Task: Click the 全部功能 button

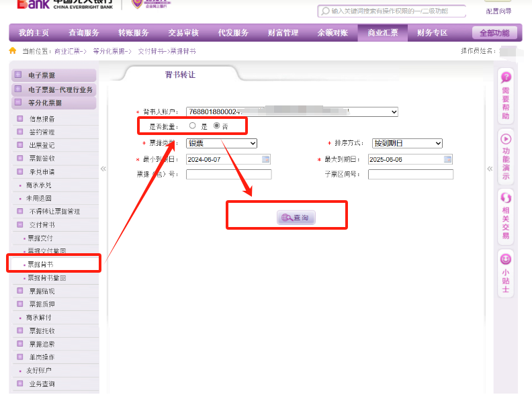Action: coord(494,33)
